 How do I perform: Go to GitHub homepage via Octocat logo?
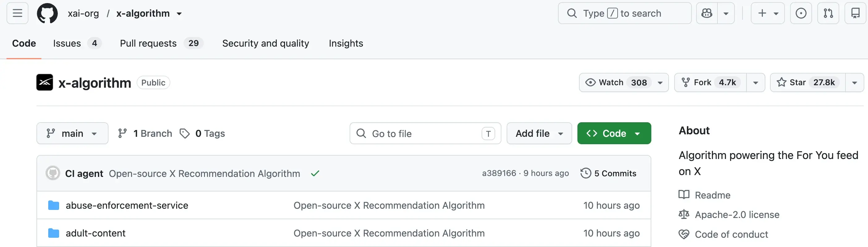tap(47, 14)
